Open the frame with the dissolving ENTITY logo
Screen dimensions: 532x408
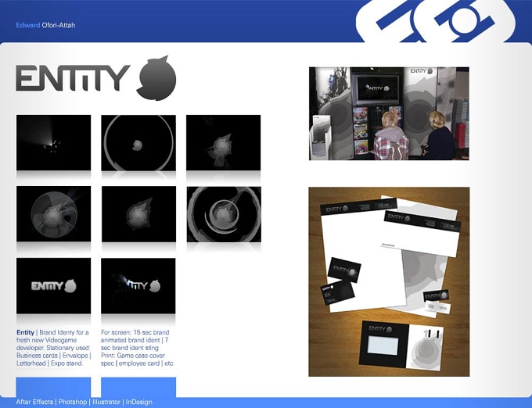coord(138,285)
